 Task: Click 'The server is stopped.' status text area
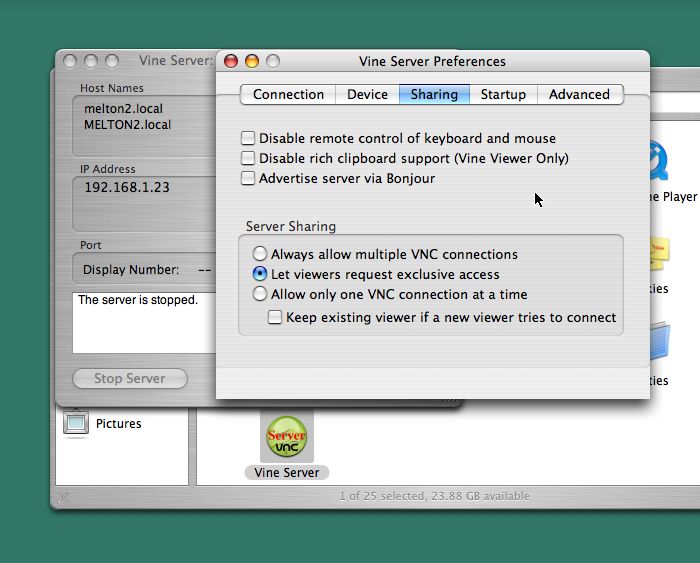click(144, 323)
